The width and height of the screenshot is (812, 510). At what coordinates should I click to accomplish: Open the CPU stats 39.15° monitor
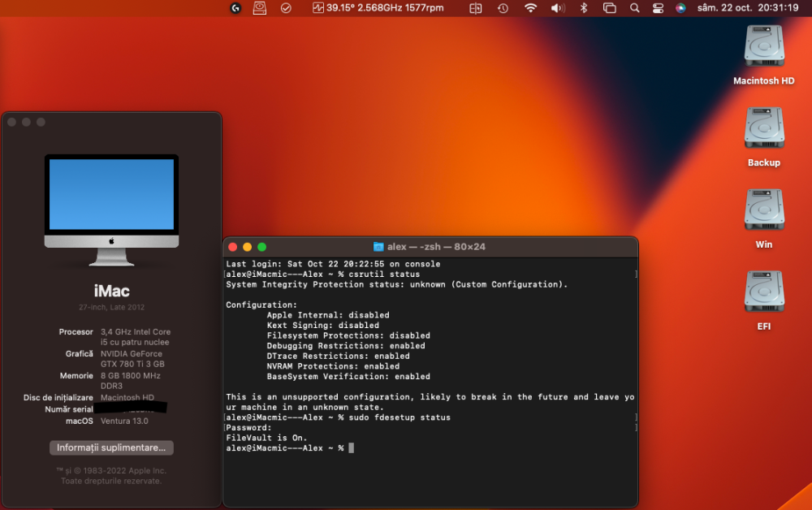pos(378,8)
